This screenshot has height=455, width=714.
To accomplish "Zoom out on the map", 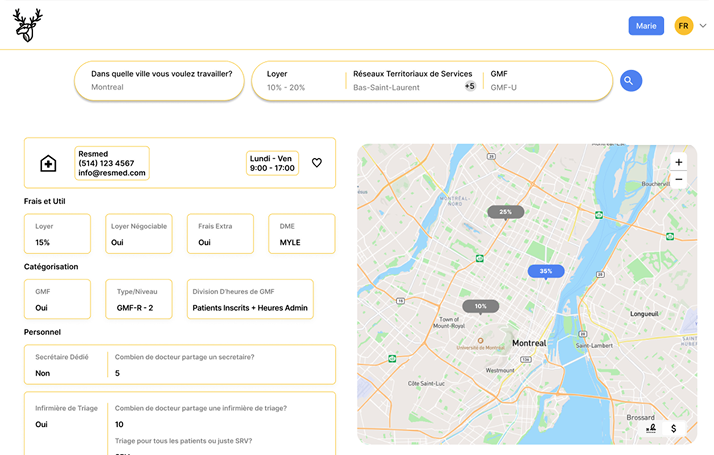I will click(679, 180).
